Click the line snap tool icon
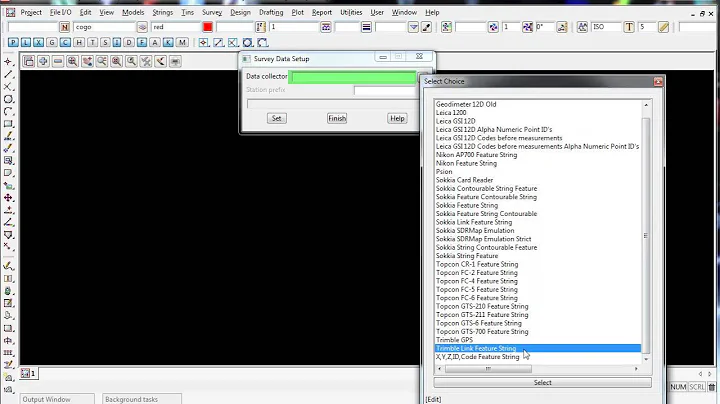Image resolution: width=720 pixels, height=404 pixels. (x=218, y=43)
